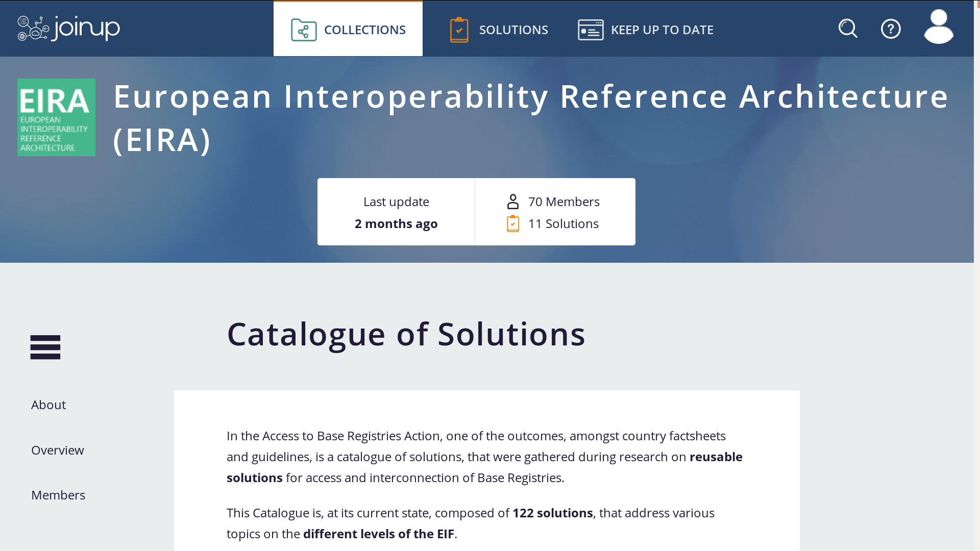
Task: Click the EIRA green logo thumbnail
Action: (56, 117)
